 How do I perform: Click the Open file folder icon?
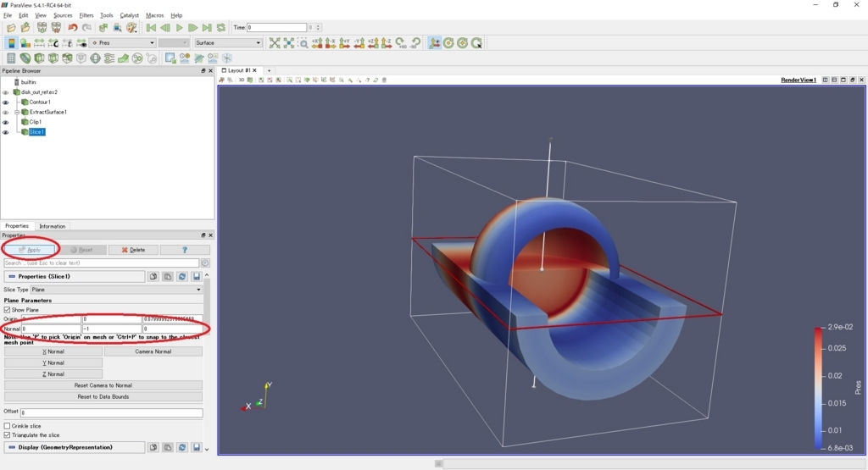point(11,28)
